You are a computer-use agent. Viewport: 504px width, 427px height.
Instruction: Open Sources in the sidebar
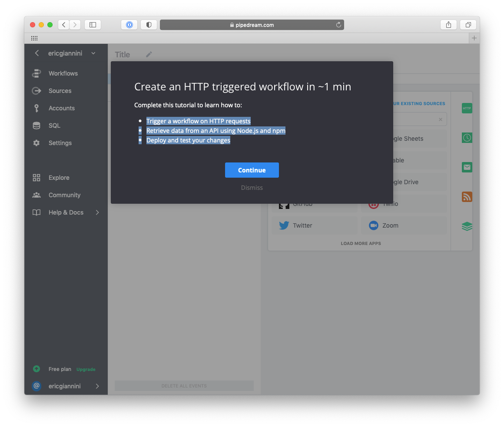[60, 91]
